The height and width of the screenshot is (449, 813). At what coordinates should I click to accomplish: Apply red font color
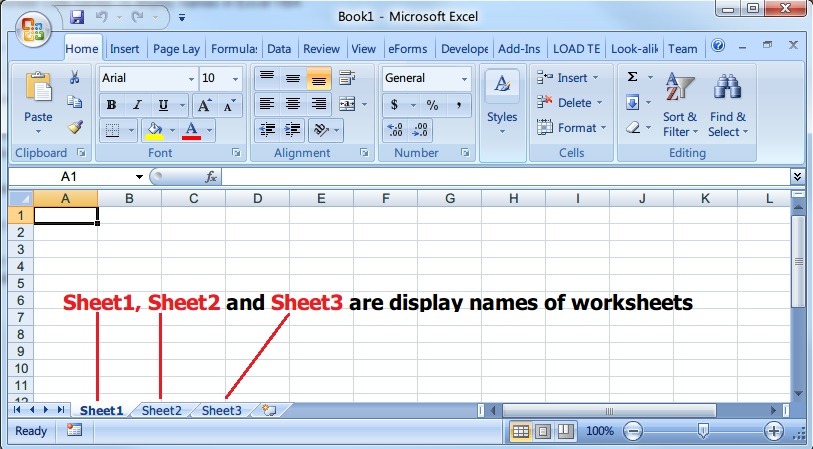[191, 130]
